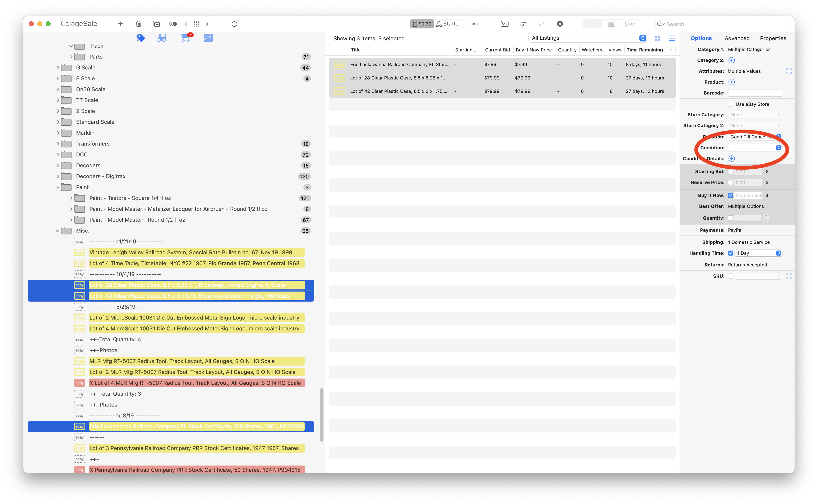Click the Start listing rocket button

[x=449, y=24]
